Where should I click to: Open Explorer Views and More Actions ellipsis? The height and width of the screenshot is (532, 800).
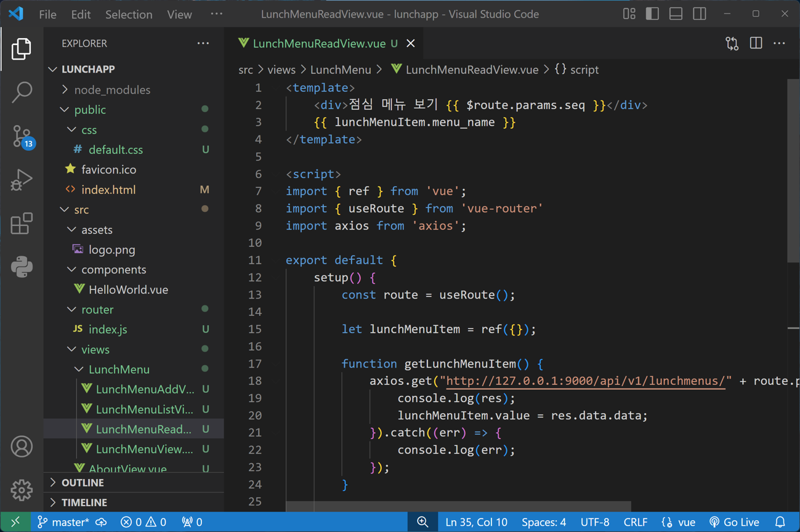203,43
